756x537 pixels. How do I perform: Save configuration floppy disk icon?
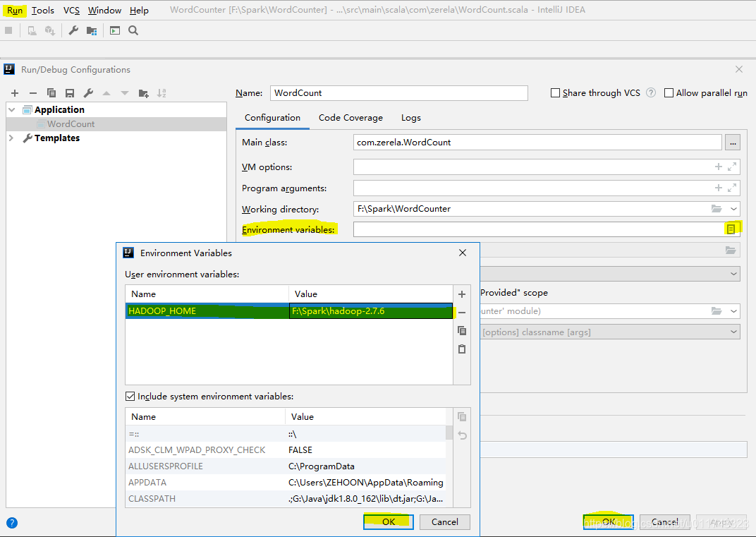(69, 93)
